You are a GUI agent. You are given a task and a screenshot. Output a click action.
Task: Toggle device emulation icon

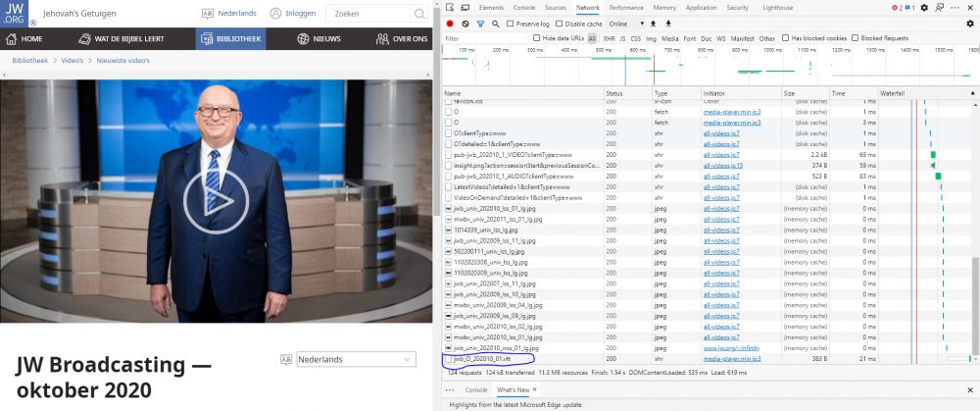click(x=465, y=7)
